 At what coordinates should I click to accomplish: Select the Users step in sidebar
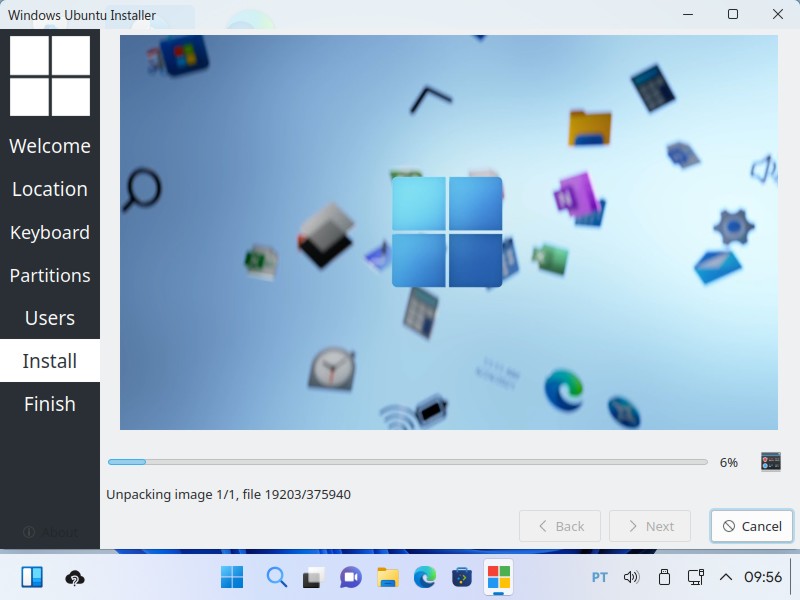[x=50, y=318]
